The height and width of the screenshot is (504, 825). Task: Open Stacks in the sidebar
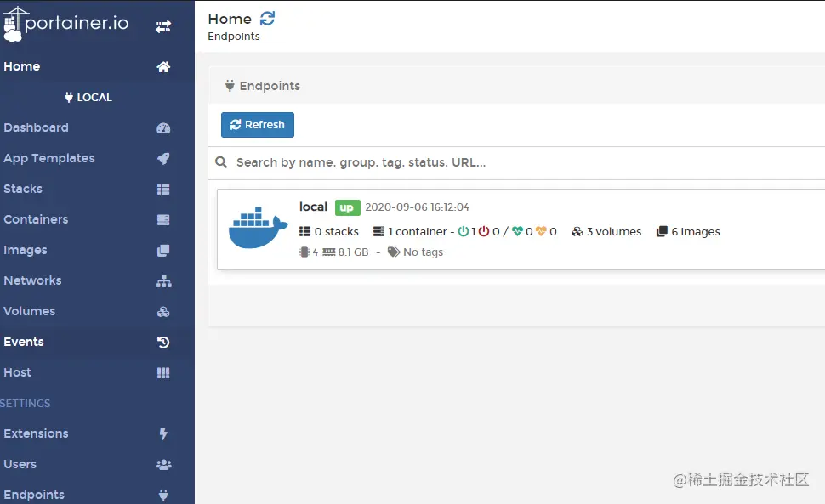[x=23, y=189]
